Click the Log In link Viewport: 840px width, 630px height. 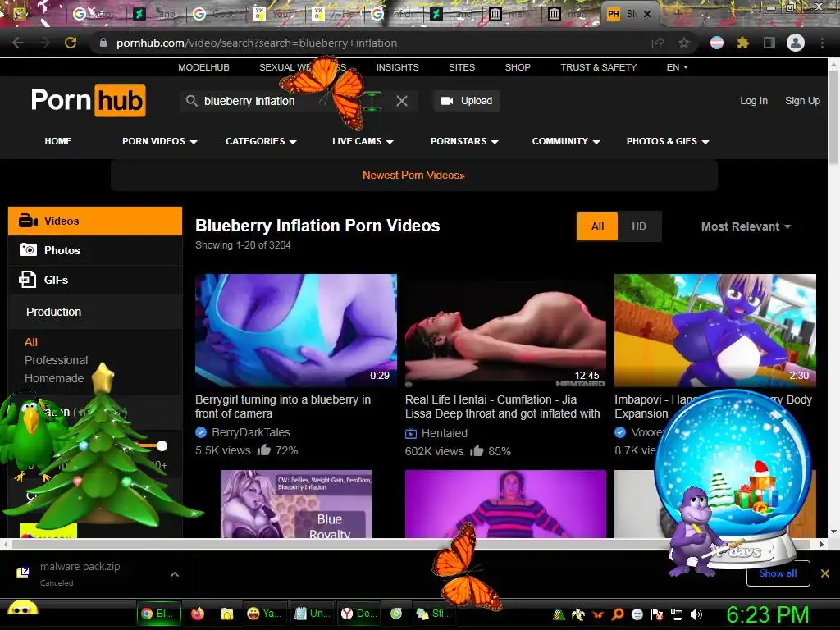(x=754, y=101)
